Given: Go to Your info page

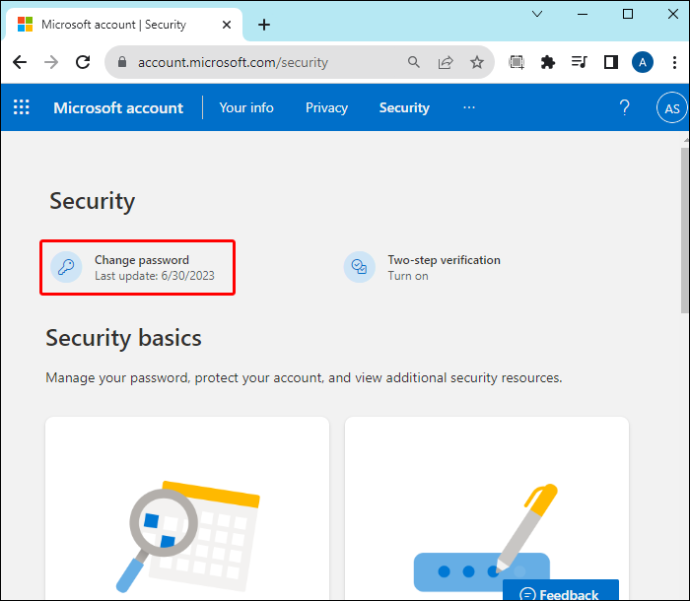Looking at the screenshot, I should (x=246, y=108).
